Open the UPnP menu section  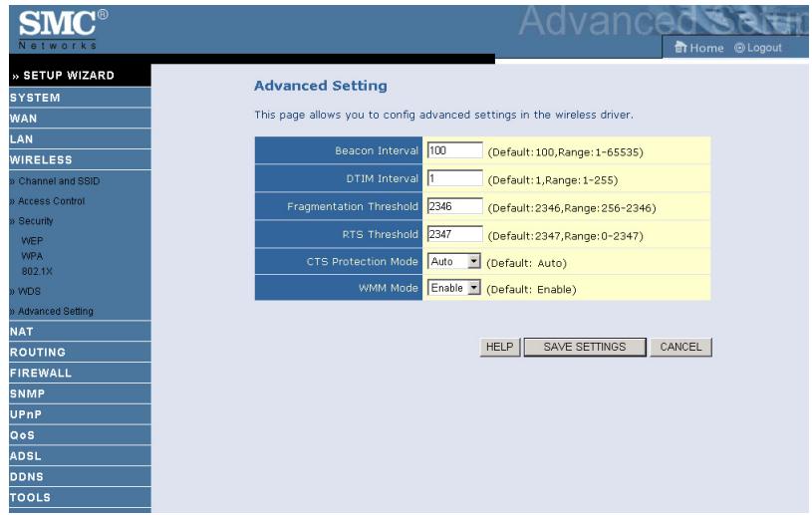80,414
